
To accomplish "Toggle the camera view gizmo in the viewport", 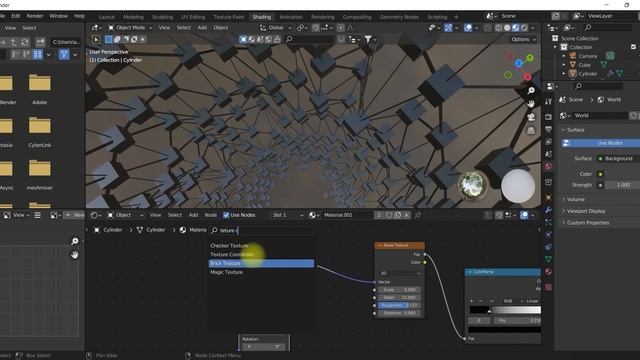I will point(531,118).
